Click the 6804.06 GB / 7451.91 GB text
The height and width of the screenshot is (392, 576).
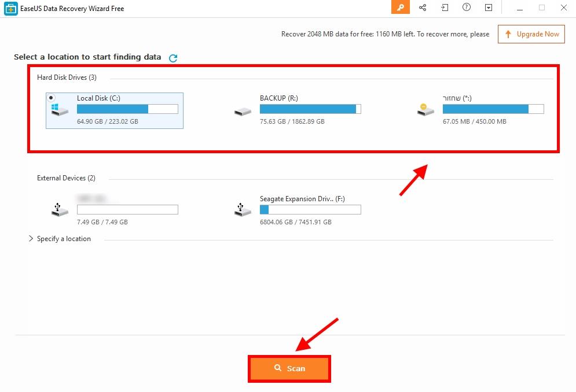click(296, 222)
